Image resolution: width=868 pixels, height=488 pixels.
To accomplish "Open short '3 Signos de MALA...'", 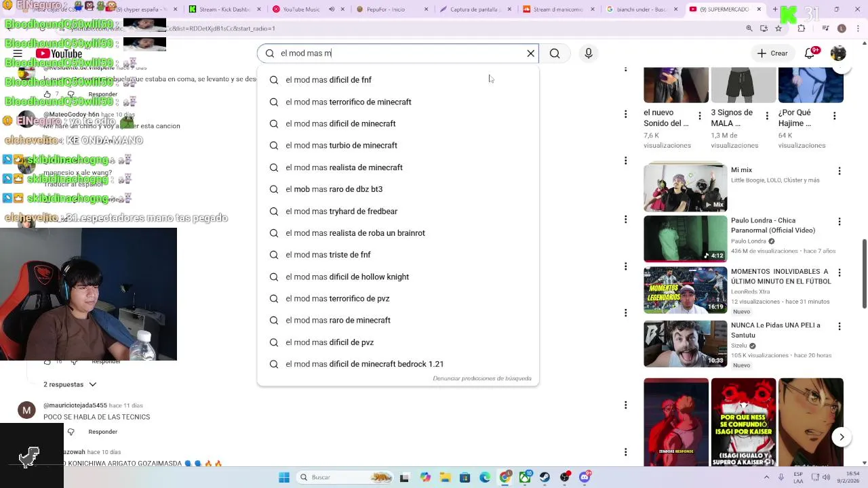I will 743,85.
